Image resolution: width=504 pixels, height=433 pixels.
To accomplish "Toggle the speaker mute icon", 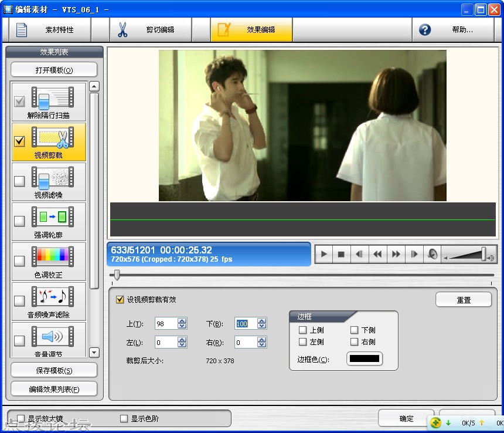I will coord(433,254).
